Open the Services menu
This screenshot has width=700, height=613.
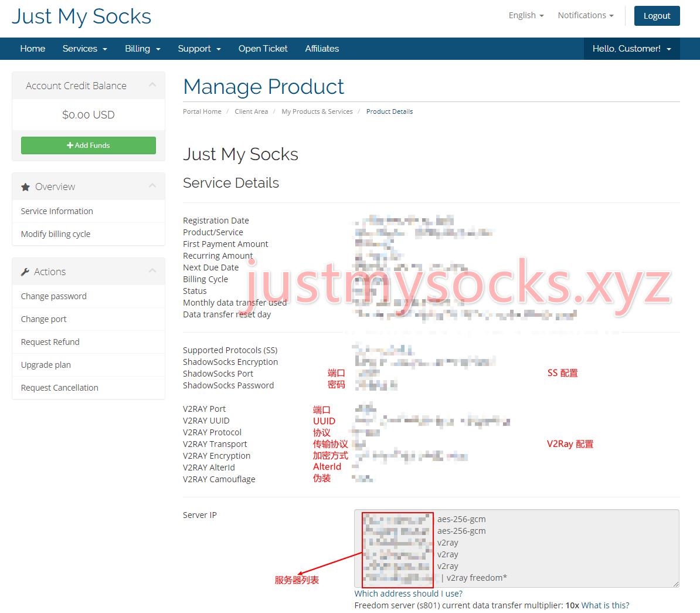[x=84, y=49]
